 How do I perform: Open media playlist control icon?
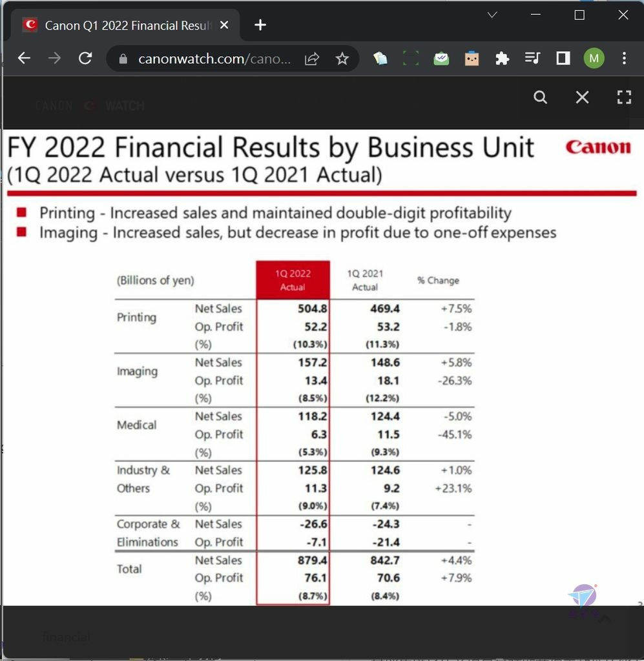click(532, 58)
